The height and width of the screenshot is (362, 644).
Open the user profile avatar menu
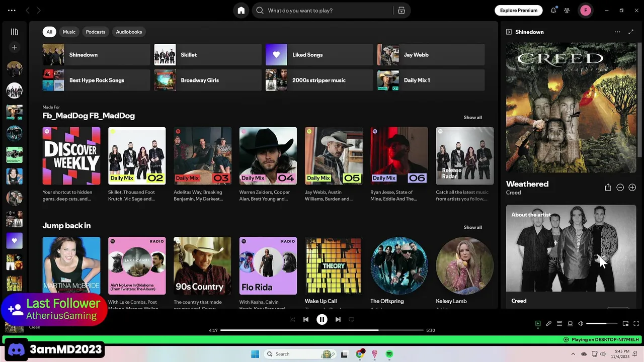pyautogui.click(x=586, y=11)
